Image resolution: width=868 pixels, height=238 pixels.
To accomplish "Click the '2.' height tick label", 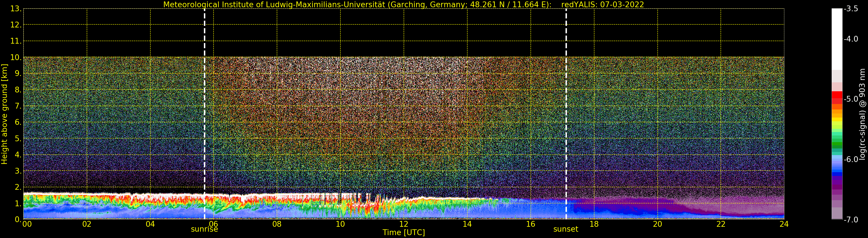I will (x=18, y=187).
